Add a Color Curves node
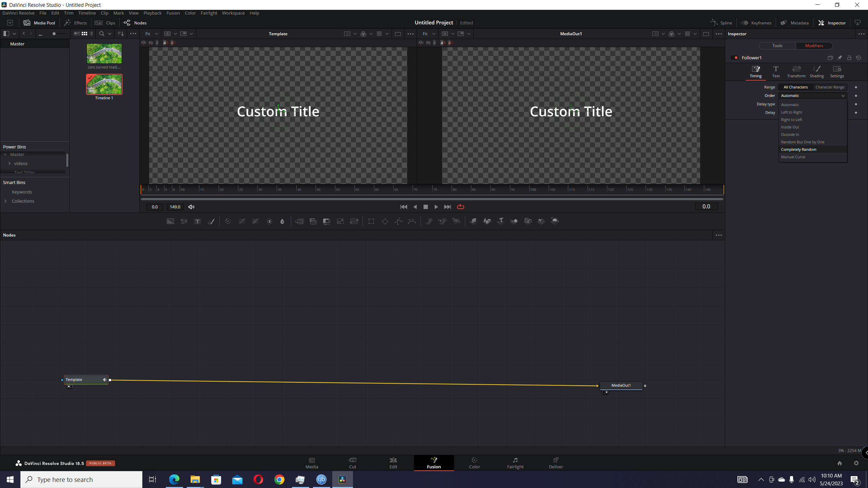Image resolution: width=868 pixels, height=488 pixels. click(242, 221)
